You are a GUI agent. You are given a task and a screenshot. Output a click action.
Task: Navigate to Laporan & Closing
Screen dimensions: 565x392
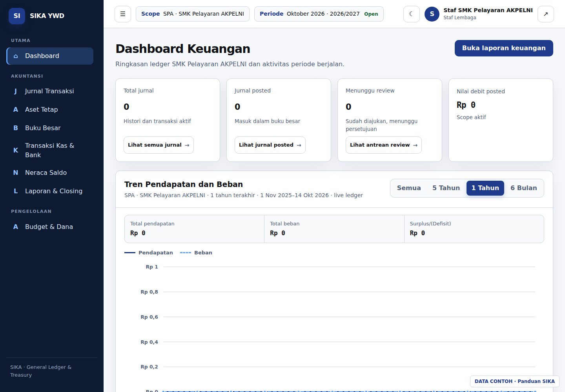(50, 191)
